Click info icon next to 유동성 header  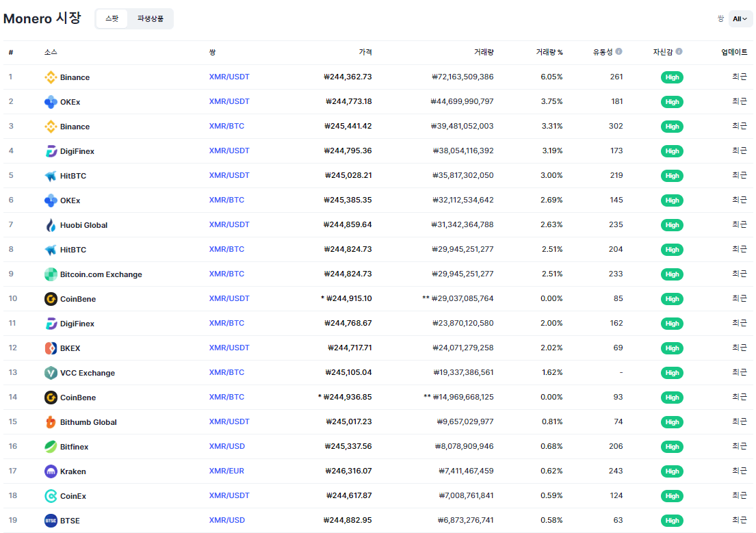[x=618, y=51]
